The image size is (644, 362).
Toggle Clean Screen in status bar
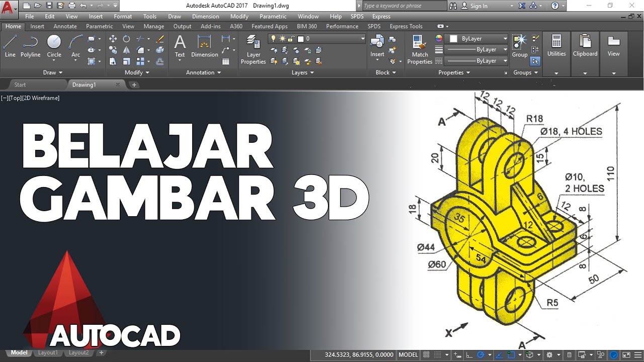627,354
